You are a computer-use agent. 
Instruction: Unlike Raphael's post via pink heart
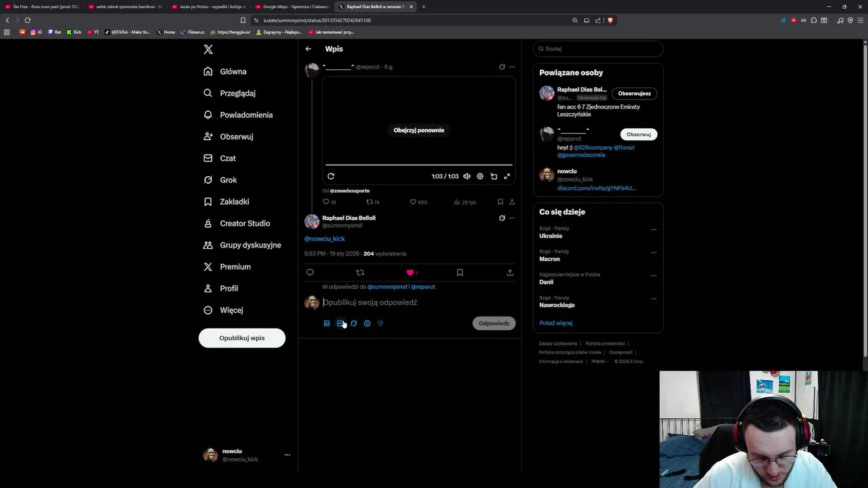410,272
